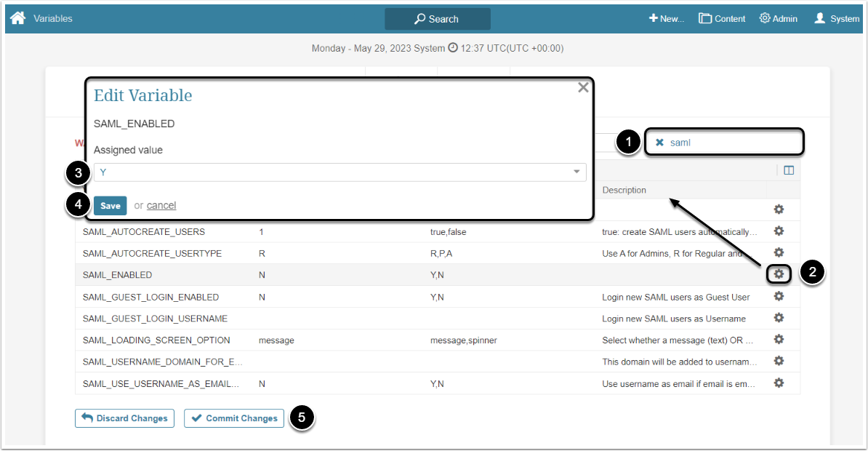
Task: Select the SAML_AUTOCREATE_USERTYPE row name
Action: tap(152, 254)
